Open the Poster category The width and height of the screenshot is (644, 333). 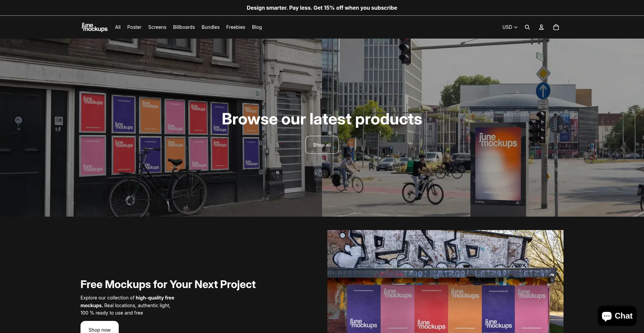[134, 27]
